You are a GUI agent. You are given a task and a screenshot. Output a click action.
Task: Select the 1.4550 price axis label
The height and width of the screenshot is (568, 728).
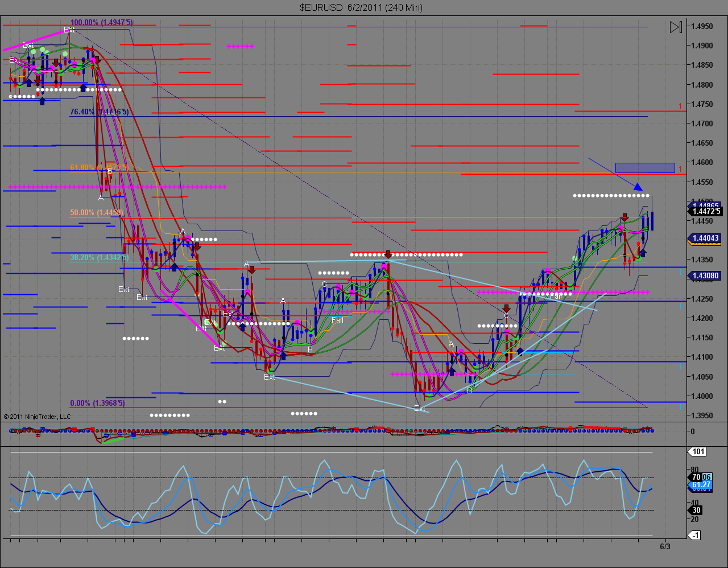coord(702,183)
